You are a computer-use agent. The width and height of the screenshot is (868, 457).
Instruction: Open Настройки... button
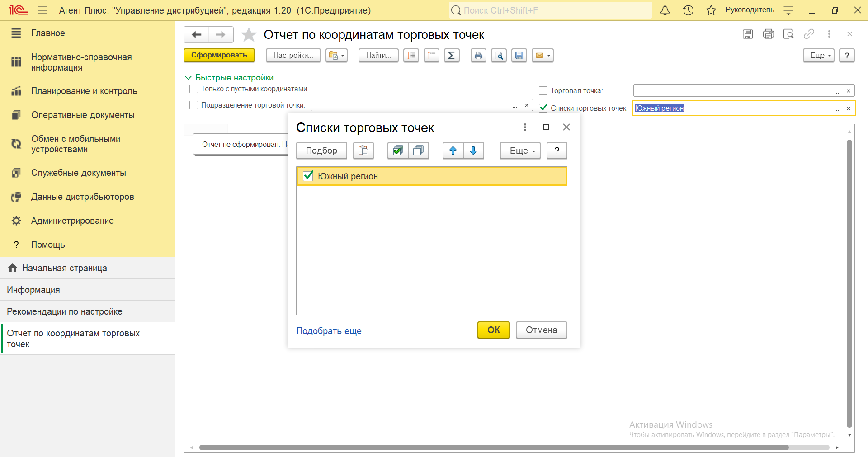point(293,55)
